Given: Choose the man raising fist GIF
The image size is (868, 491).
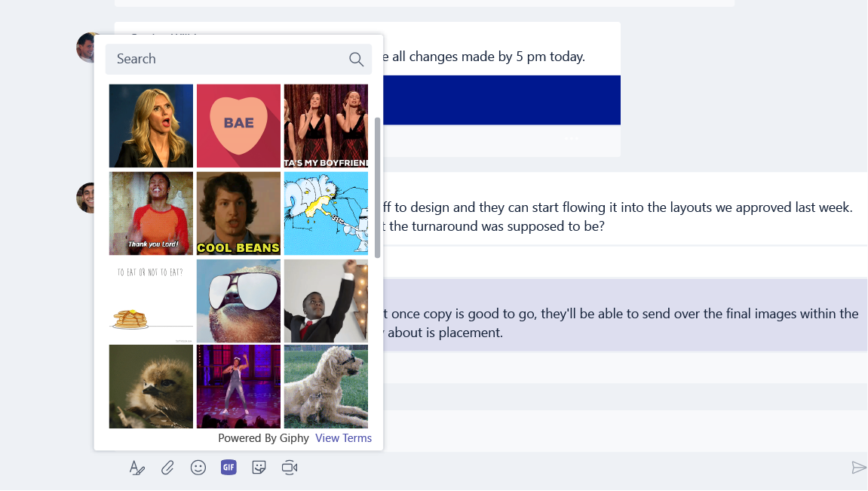Looking at the screenshot, I should 326,300.
